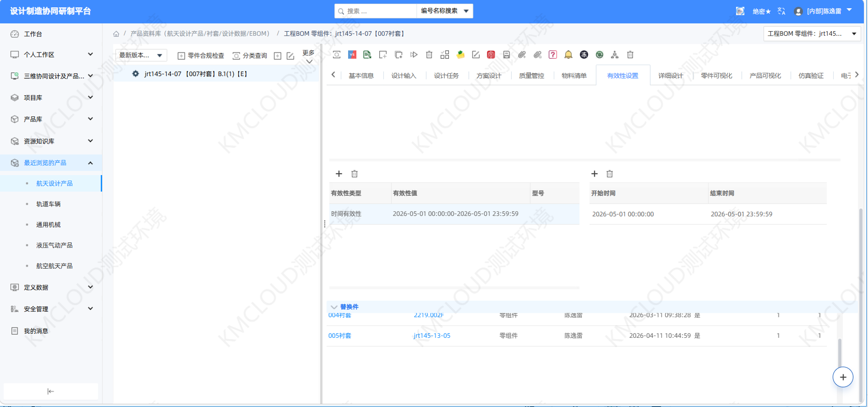This screenshot has width=868, height=407.
Task: Open 轨道车辆 in recent products
Action: point(48,204)
